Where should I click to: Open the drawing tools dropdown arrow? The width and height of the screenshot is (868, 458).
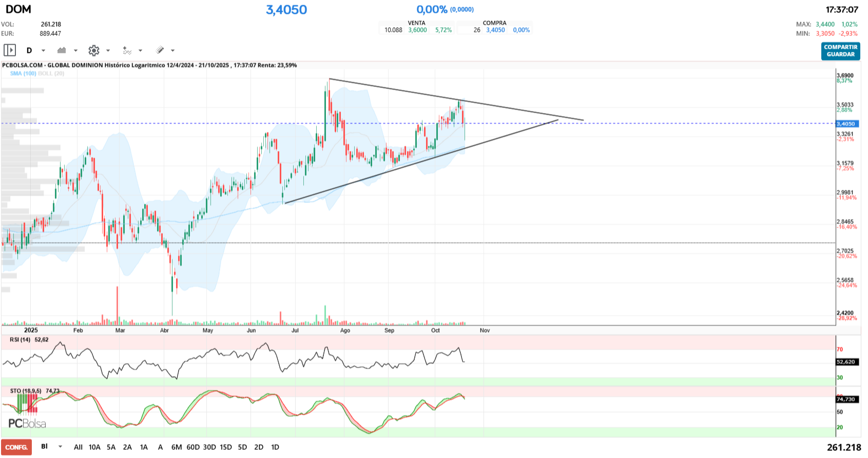(x=172, y=50)
